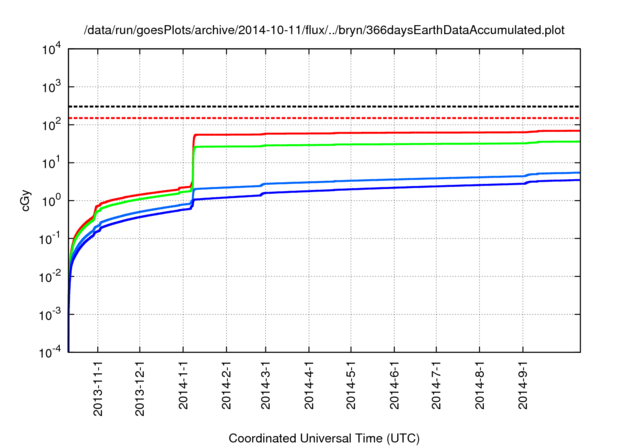The width and height of the screenshot is (640, 448).
Task: Select the 2014-1-1 x-axis tick label
Action: 183,385
